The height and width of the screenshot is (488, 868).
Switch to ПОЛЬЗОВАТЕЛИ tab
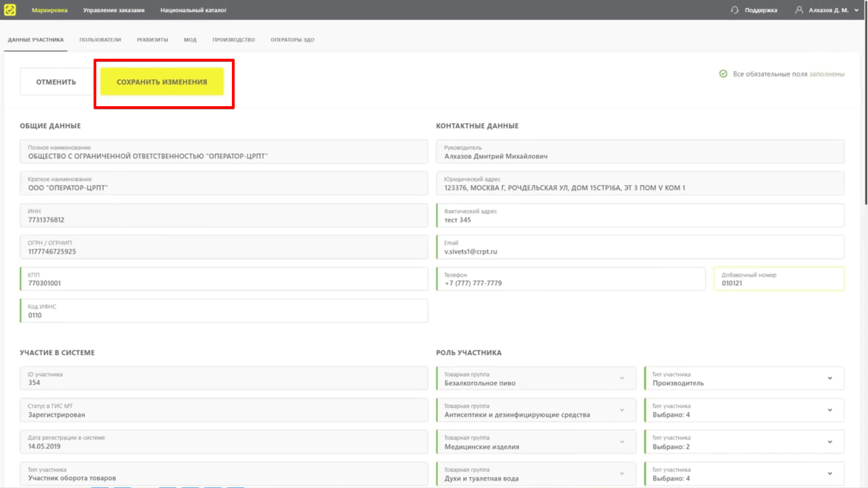[x=100, y=40]
